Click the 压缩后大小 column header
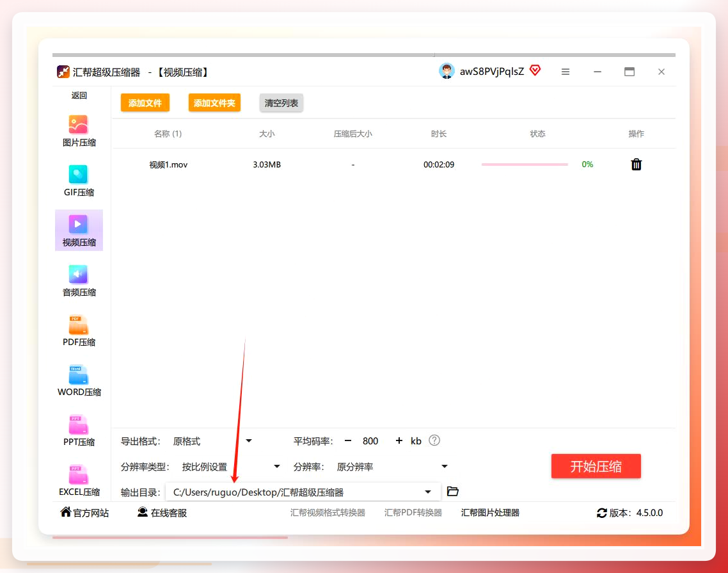The height and width of the screenshot is (573, 728). [x=353, y=134]
